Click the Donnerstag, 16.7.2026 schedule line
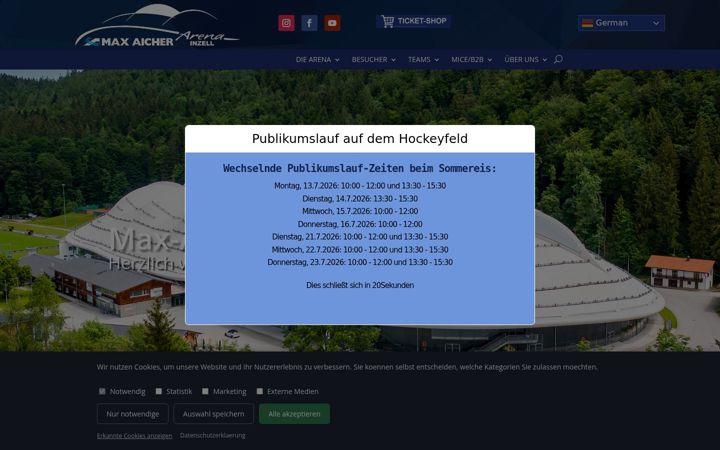Viewport: 720px width, 450px height. pos(360,224)
